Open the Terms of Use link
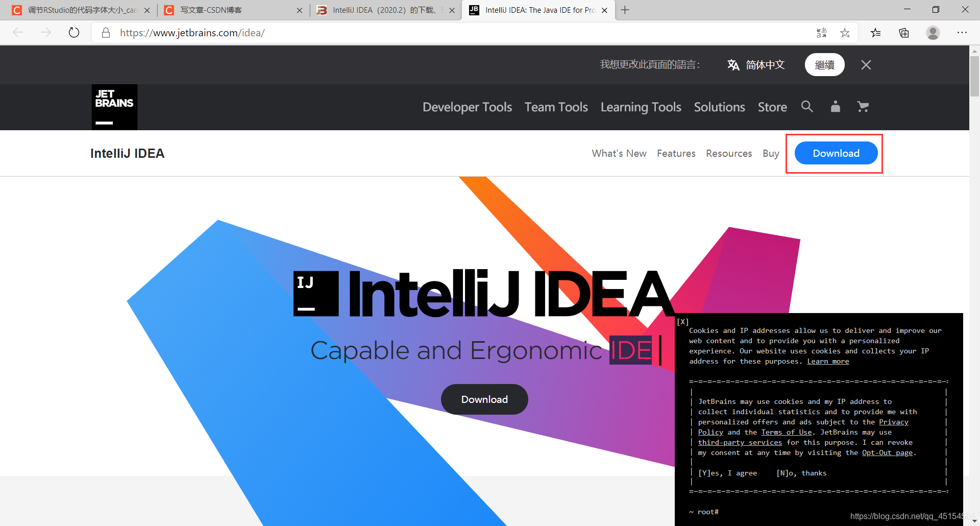 (x=786, y=433)
